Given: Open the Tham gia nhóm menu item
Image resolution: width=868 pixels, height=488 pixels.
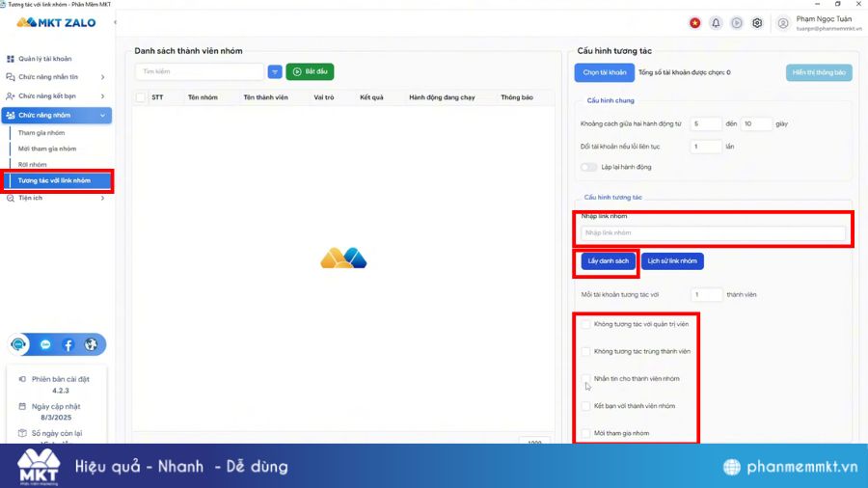Looking at the screenshot, I should click(41, 133).
